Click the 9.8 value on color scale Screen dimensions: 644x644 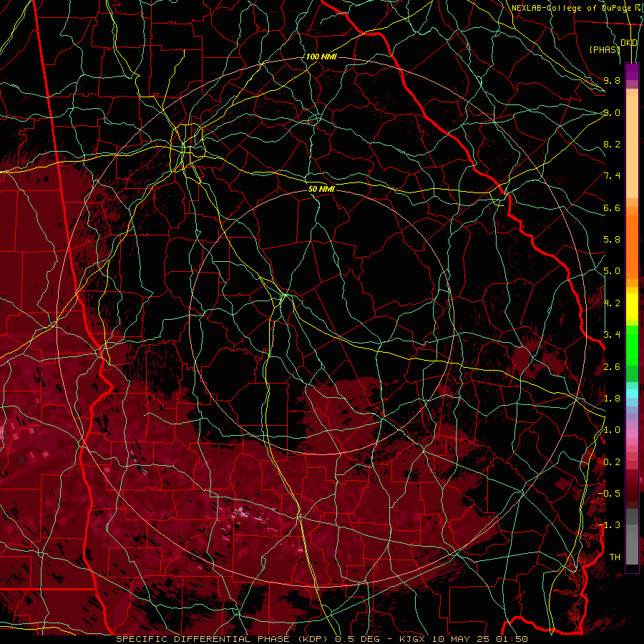click(612, 80)
